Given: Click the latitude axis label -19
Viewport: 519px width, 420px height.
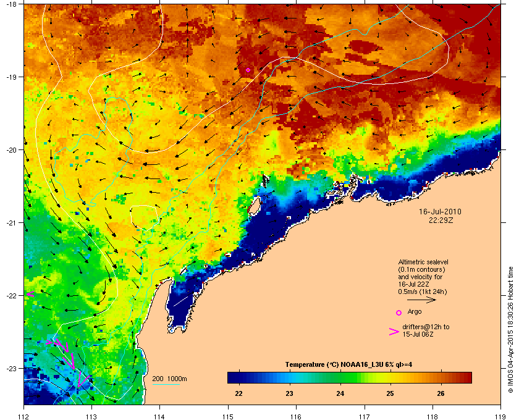Looking at the screenshot, I should [12, 77].
